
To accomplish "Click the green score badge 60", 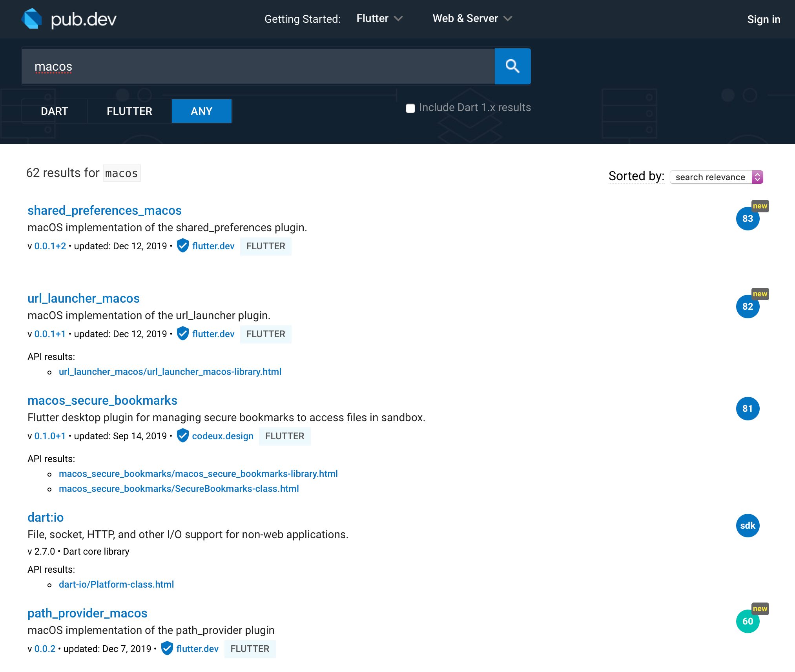I will coord(748,621).
